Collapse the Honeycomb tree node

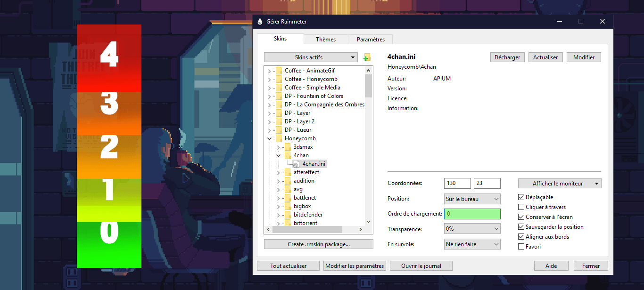(270, 139)
